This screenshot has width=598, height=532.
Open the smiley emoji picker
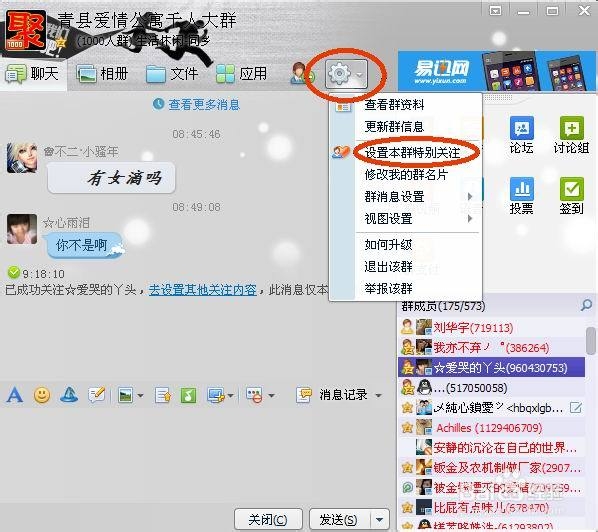tap(42, 395)
